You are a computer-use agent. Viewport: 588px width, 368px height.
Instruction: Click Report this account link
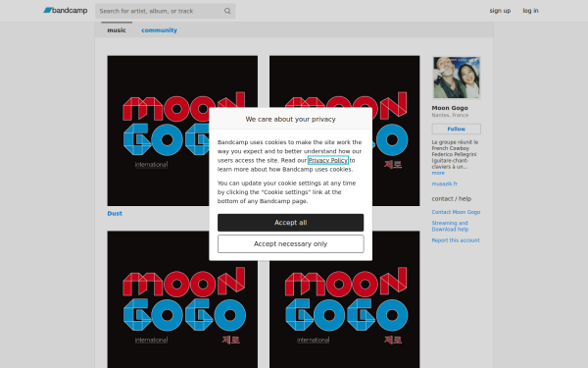pos(456,240)
